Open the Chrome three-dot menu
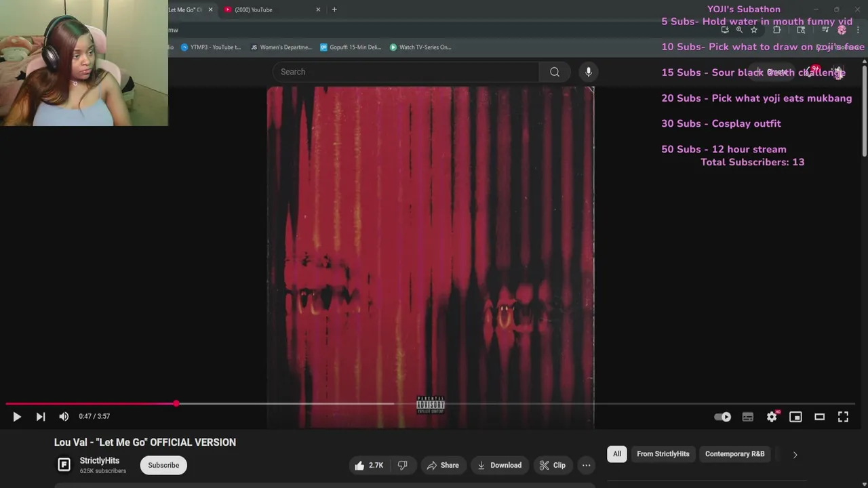The height and width of the screenshot is (488, 868). coord(858,30)
